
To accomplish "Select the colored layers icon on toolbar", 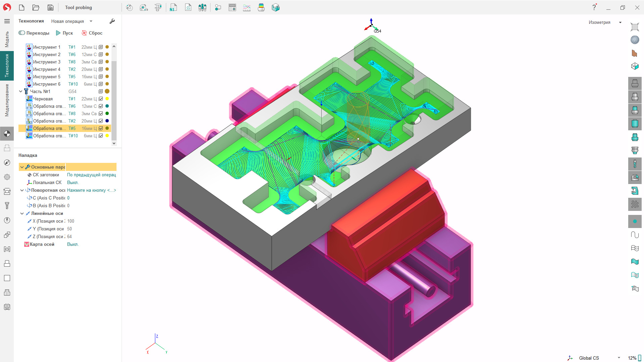I will tap(261, 7).
